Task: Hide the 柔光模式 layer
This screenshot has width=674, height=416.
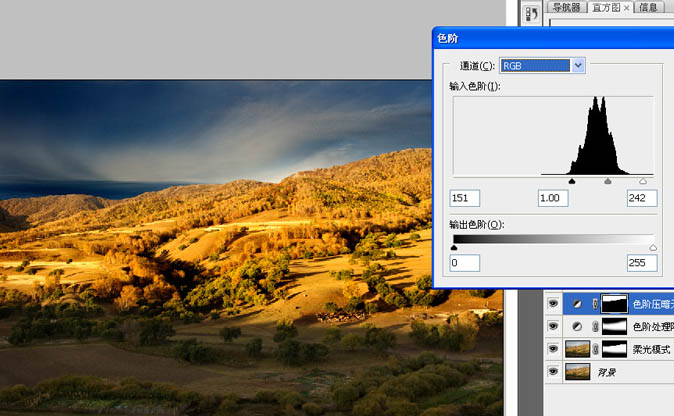Action: tap(553, 349)
